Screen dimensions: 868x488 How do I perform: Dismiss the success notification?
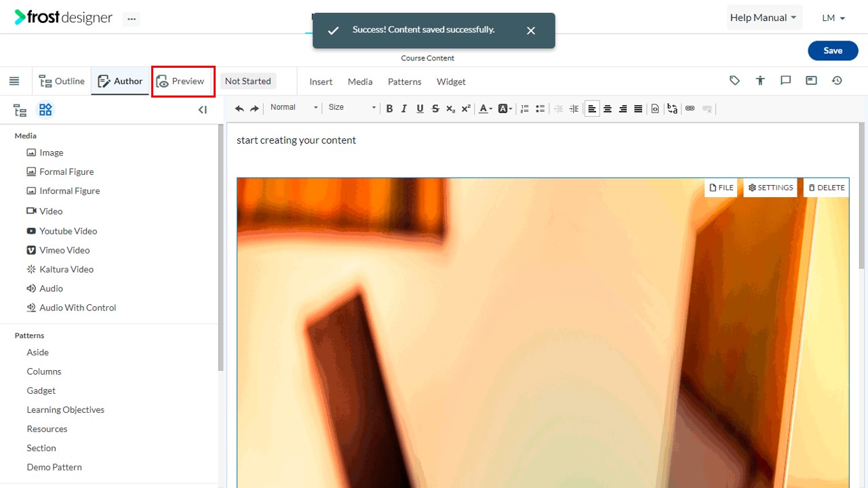(531, 30)
